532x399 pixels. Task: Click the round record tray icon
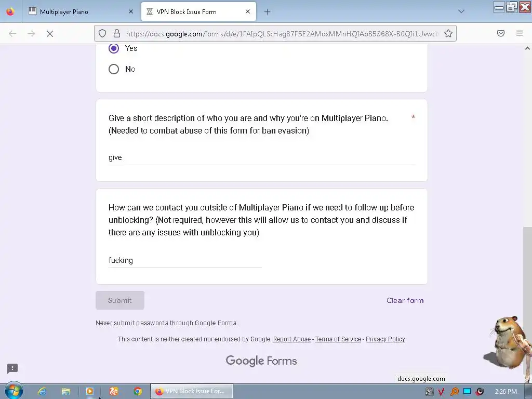tap(480, 392)
